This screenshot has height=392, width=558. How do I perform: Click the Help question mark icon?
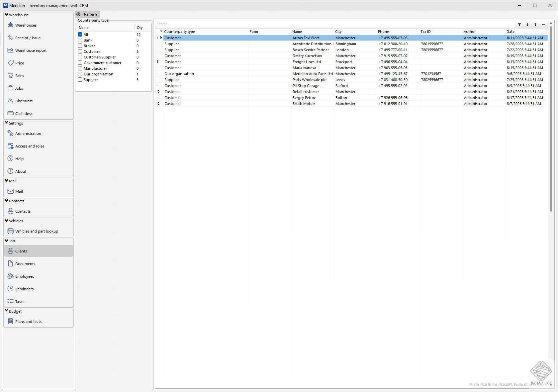[11, 159]
